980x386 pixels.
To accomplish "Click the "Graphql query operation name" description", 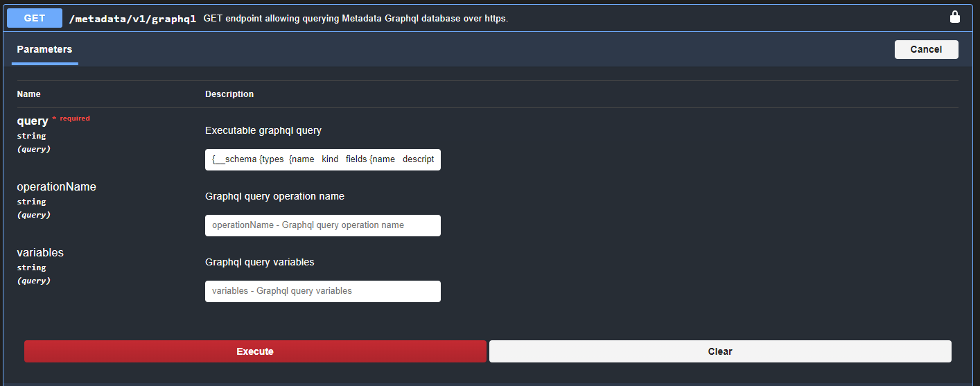I will click(274, 196).
